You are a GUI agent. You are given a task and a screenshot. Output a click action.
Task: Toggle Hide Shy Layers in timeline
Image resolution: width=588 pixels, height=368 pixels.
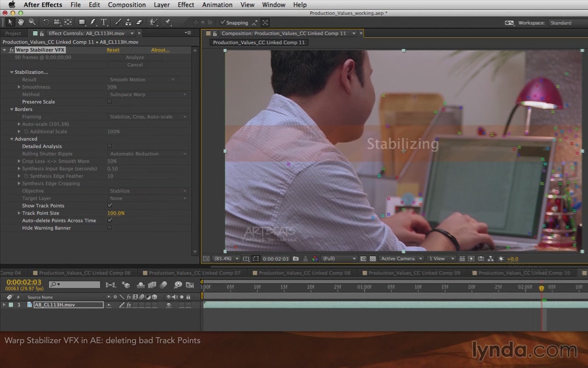(141, 285)
